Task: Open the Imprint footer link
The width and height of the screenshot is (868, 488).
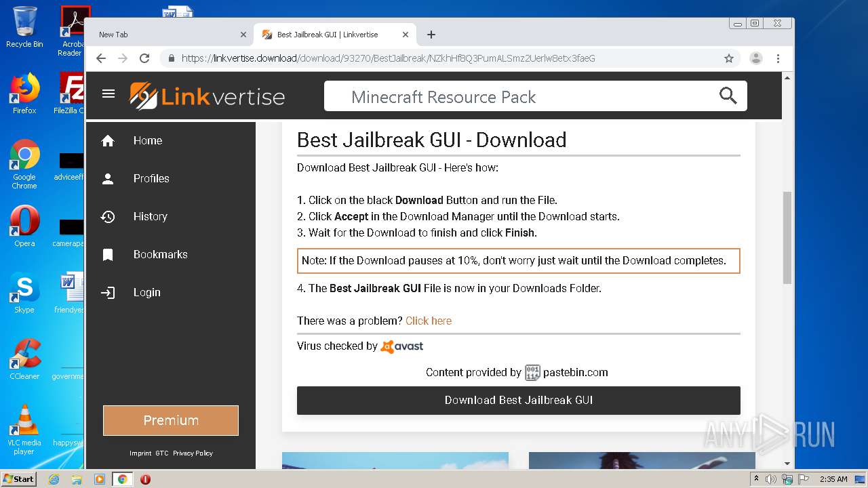Action: pos(140,453)
